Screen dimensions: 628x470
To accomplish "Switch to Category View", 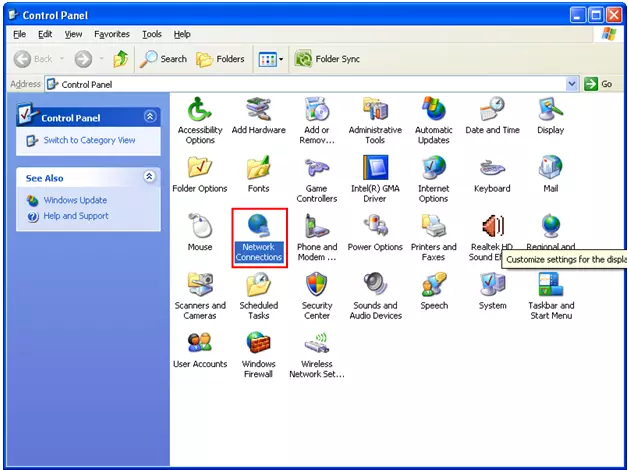I will pyautogui.click(x=89, y=141).
